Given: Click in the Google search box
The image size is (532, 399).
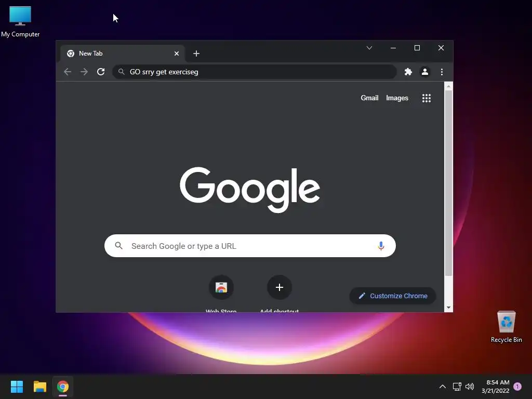Looking at the screenshot, I should [250, 246].
